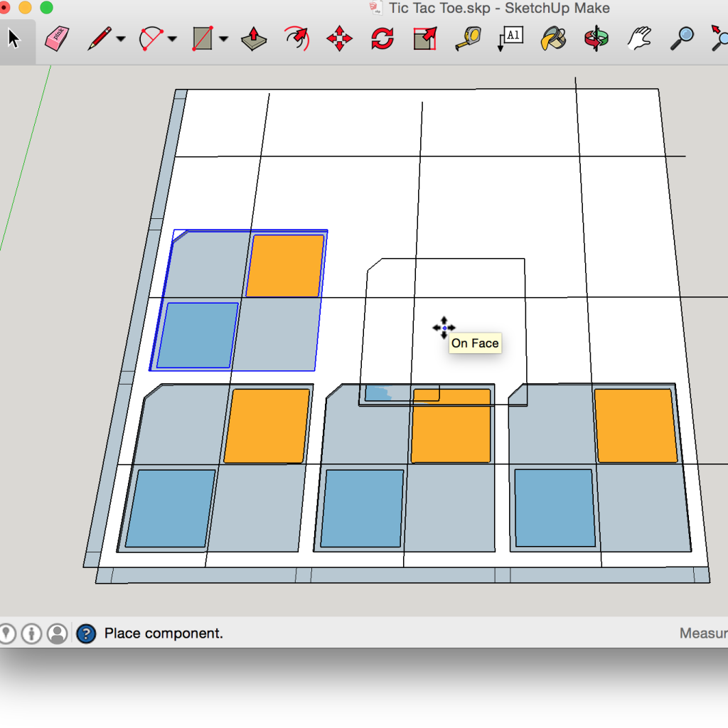Click the 'Place component.' status text
This screenshot has height=728, width=728.
pyautogui.click(x=164, y=633)
